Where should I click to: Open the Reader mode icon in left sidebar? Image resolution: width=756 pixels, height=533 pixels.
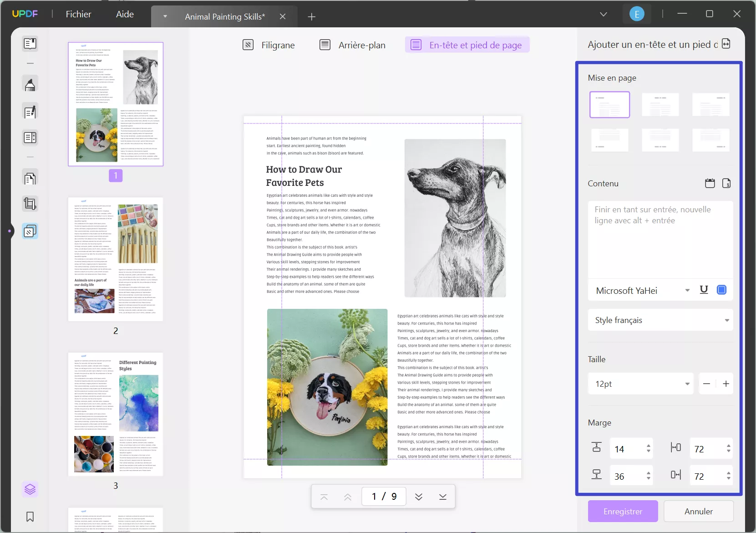point(30,44)
